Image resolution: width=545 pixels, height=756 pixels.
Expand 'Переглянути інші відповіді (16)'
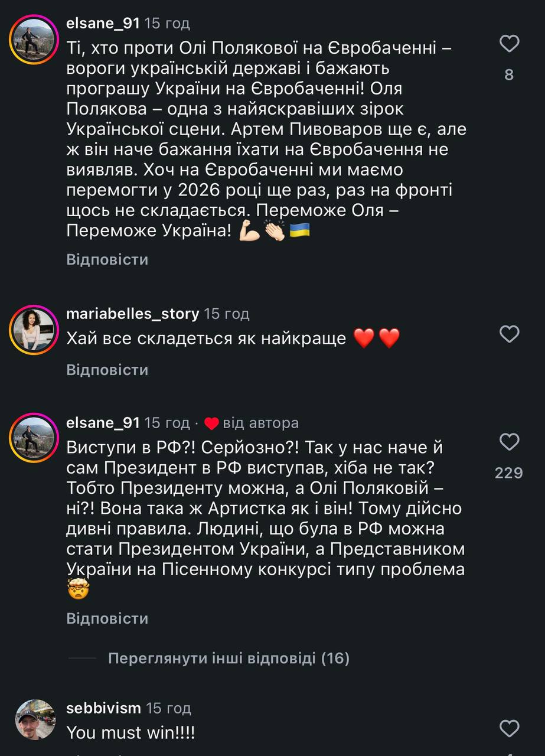pos(229,658)
